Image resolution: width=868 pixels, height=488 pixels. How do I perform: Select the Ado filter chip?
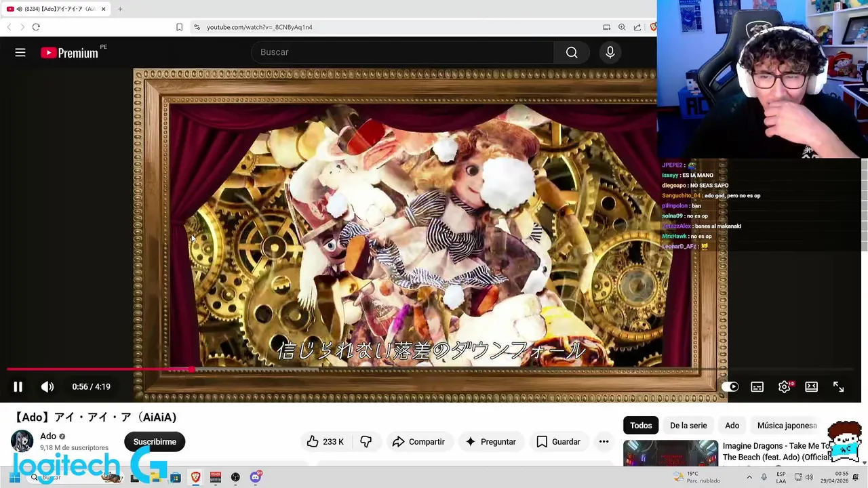pyautogui.click(x=732, y=426)
